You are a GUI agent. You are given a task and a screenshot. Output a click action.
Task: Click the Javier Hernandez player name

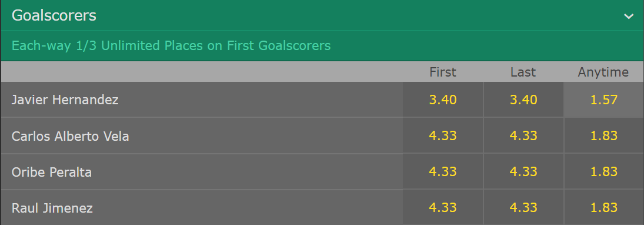coord(65,100)
